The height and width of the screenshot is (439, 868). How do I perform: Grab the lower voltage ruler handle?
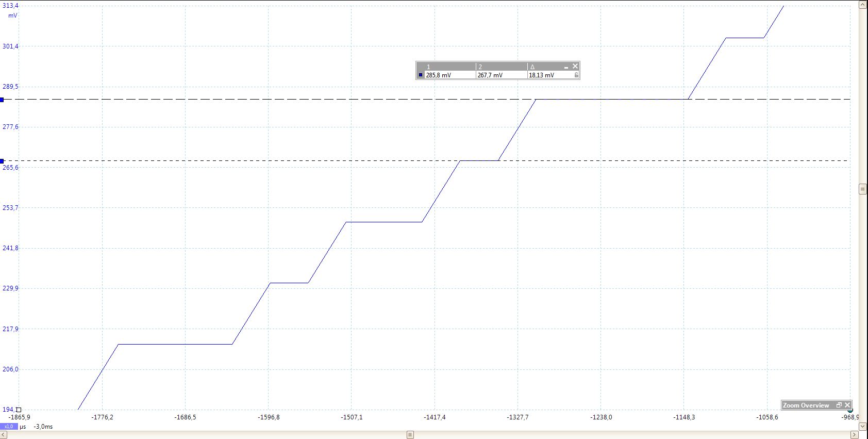(x=2, y=161)
